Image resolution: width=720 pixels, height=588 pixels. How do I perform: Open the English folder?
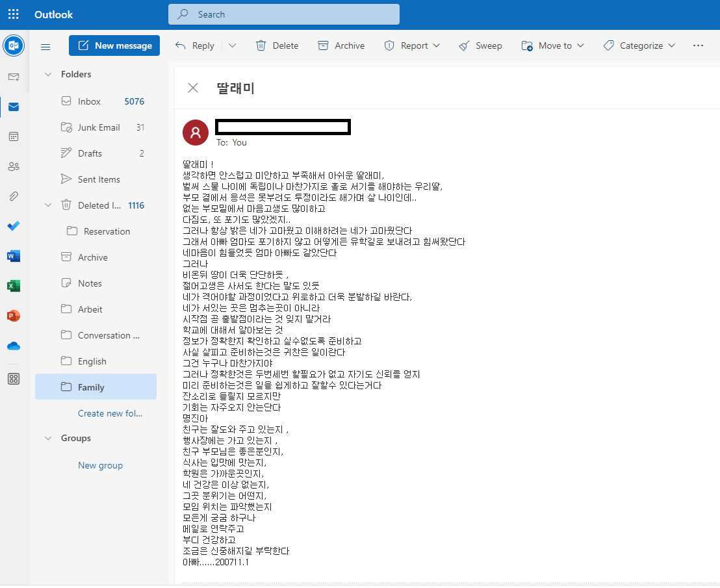[x=96, y=361]
